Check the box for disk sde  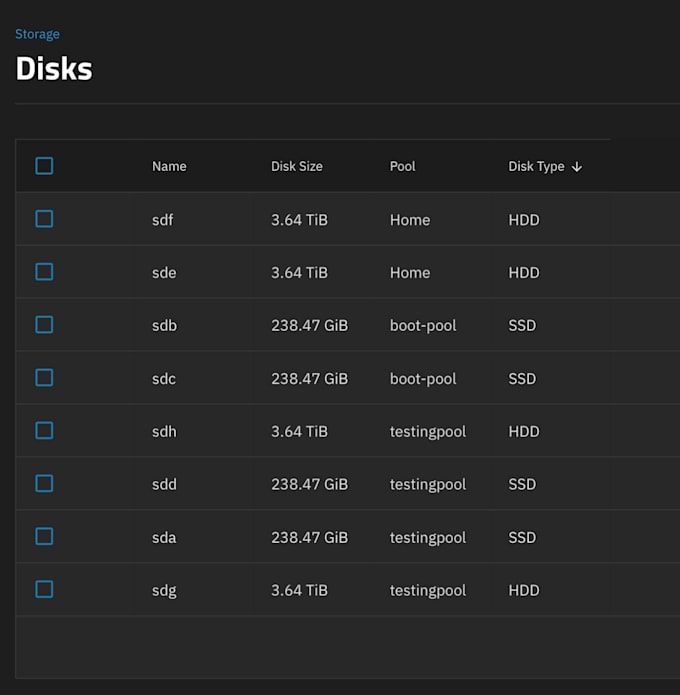pos(44,272)
